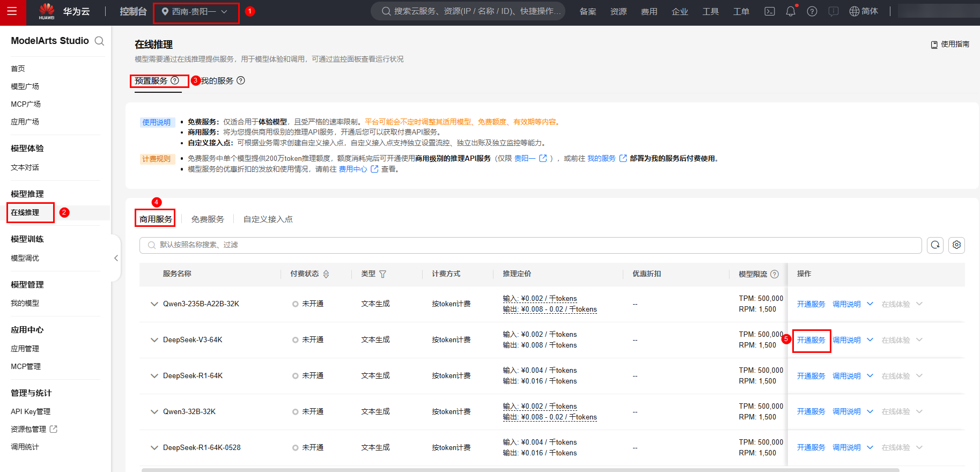
Task: Open 模型调优 in the sidebar
Action: [x=25, y=258]
